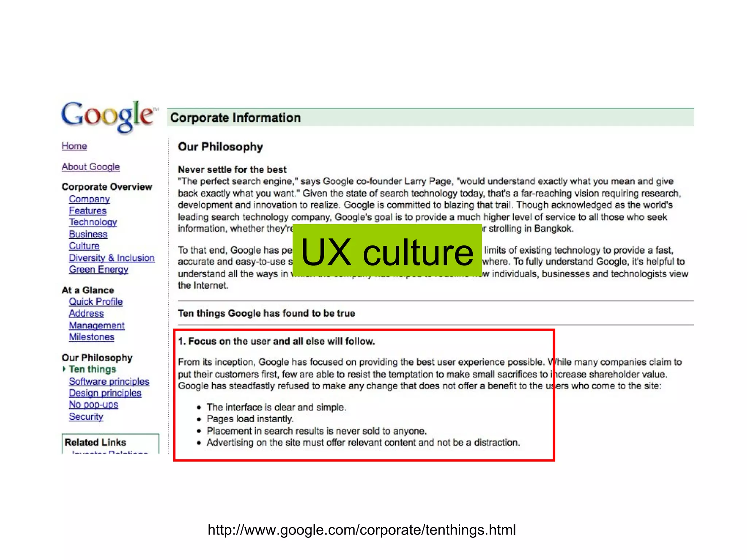Image resolution: width=747 pixels, height=560 pixels.
Task: Click 'Placement in search results' bullet
Action: [x=317, y=431]
